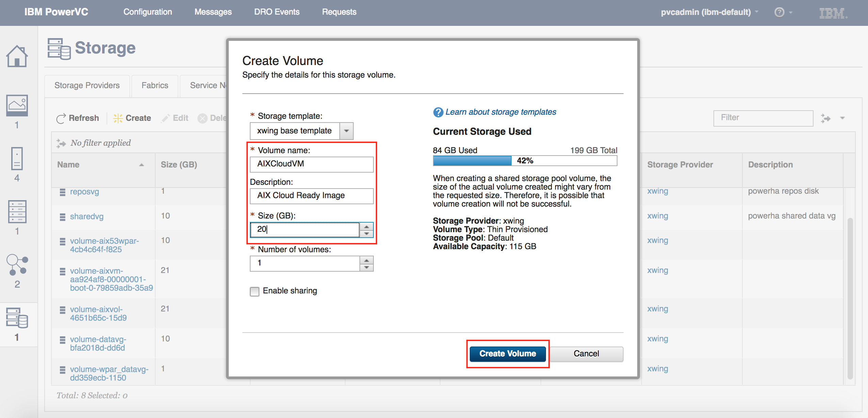
Task: Open Learn about storage templates link
Action: tap(501, 112)
